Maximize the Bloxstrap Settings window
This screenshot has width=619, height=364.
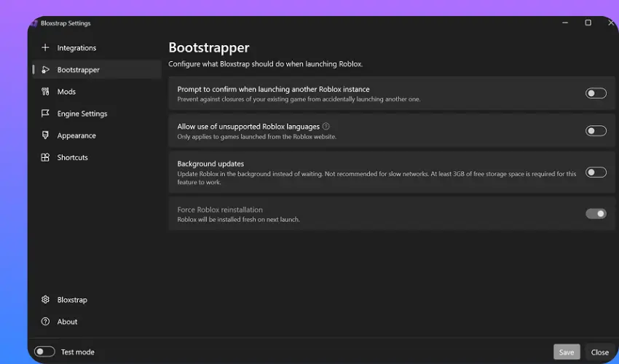click(588, 23)
